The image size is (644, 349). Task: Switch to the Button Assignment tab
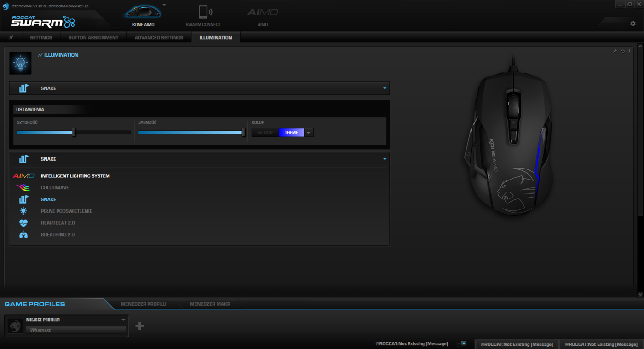click(93, 37)
